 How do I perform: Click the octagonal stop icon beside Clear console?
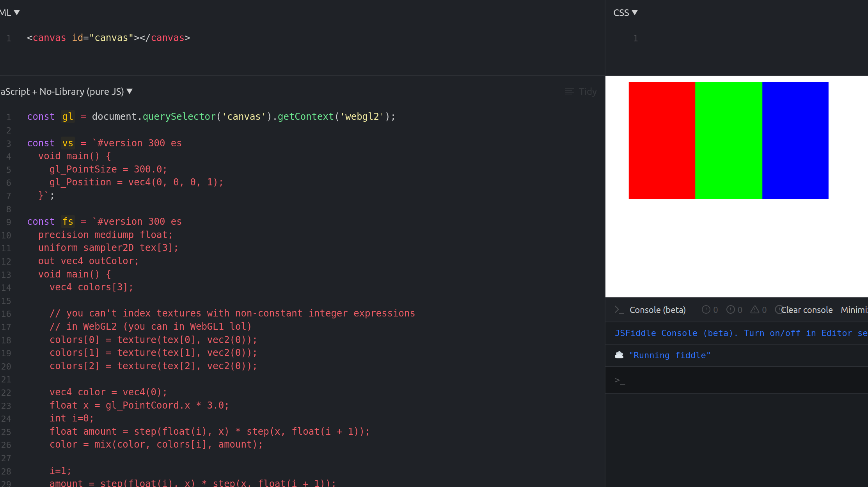[x=779, y=309]
